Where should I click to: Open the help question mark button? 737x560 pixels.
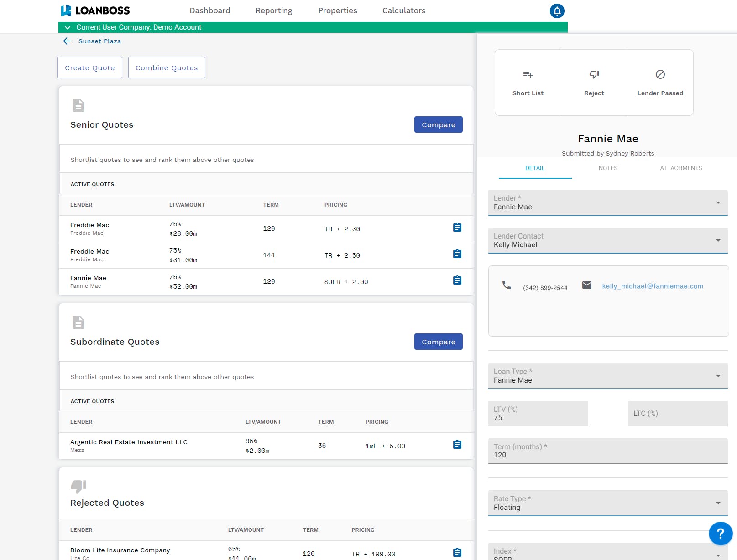click(721, 533)
